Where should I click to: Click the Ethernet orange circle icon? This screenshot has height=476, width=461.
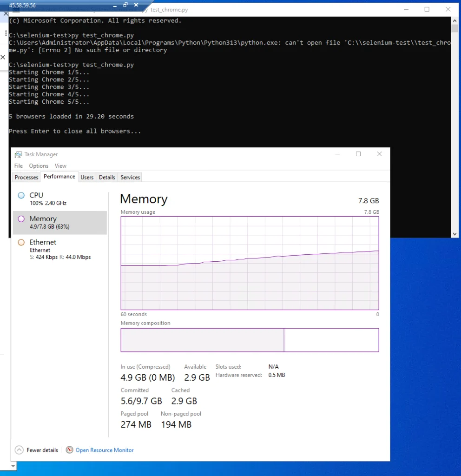click(21, 242)
